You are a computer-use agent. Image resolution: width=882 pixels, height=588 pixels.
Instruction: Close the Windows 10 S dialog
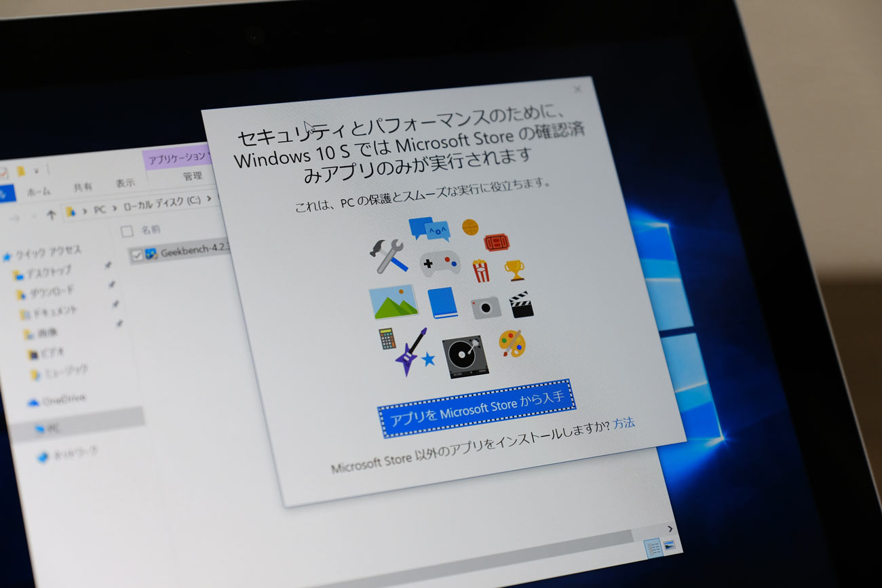click(x=578, y=89)
